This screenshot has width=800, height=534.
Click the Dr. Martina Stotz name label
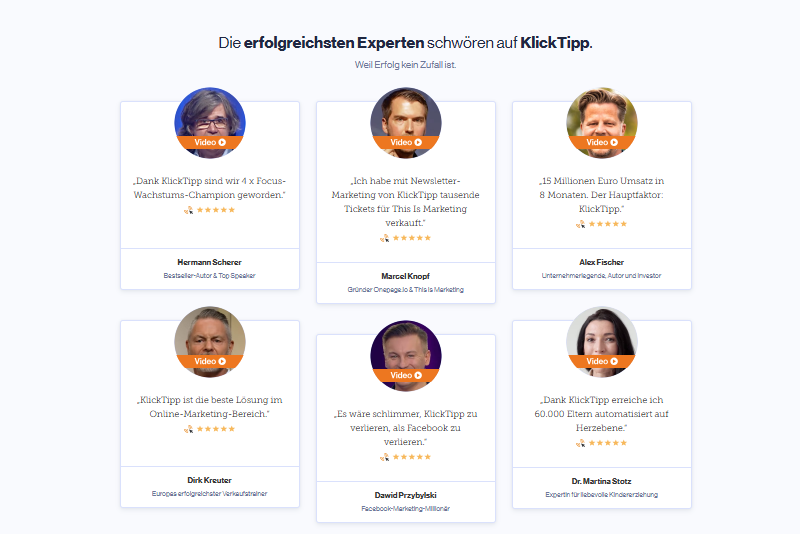[602, 481]
